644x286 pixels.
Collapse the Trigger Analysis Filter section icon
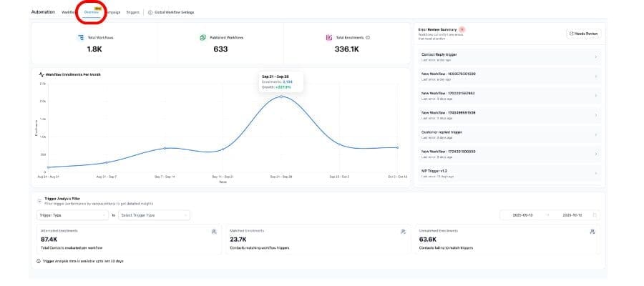point(39,201)
